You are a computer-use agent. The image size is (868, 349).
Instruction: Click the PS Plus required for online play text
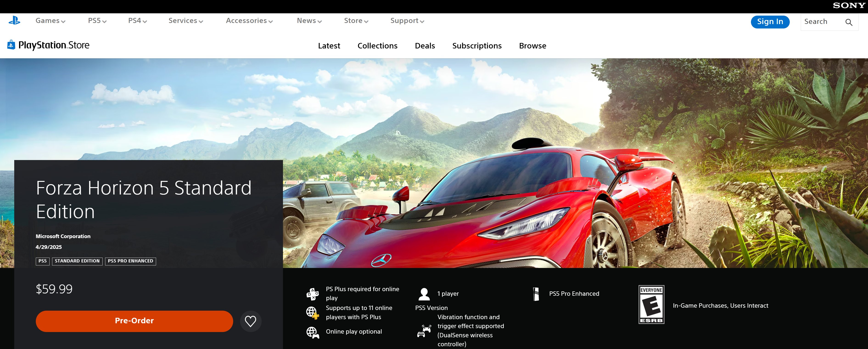click(x=363, y=294)
